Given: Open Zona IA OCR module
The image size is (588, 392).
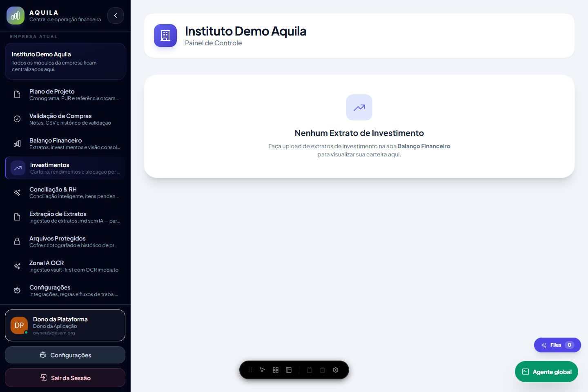Looking at the screenshot, I should (65, 266).
